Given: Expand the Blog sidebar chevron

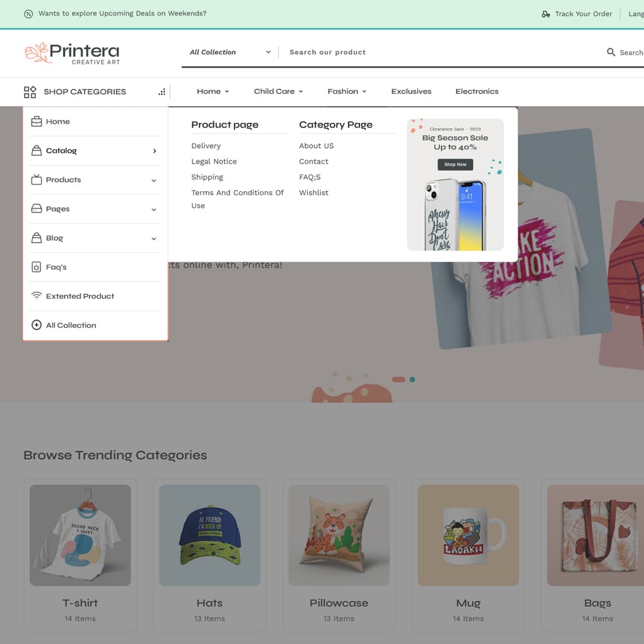Looking at the screenshot, I should (154, 239).
